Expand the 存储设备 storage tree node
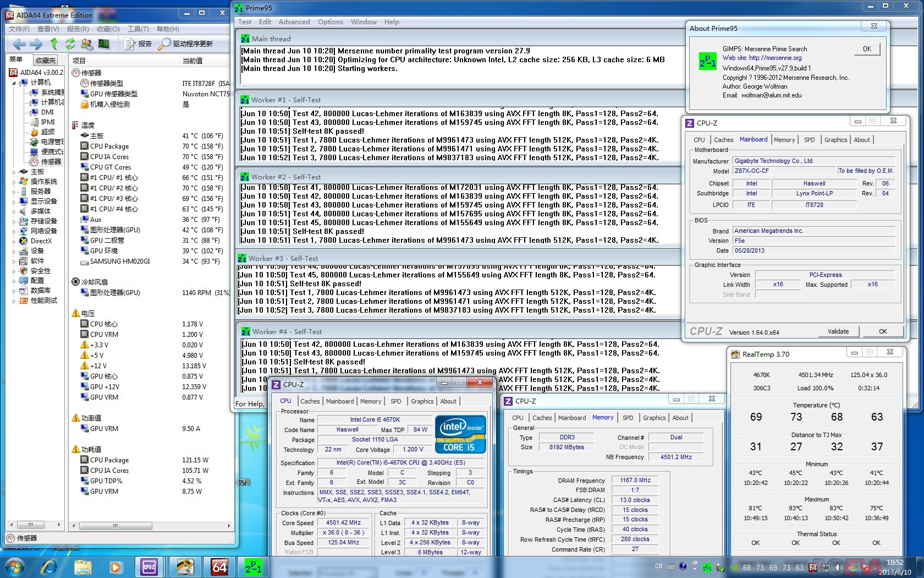924x578 pixels. [14, 221]
